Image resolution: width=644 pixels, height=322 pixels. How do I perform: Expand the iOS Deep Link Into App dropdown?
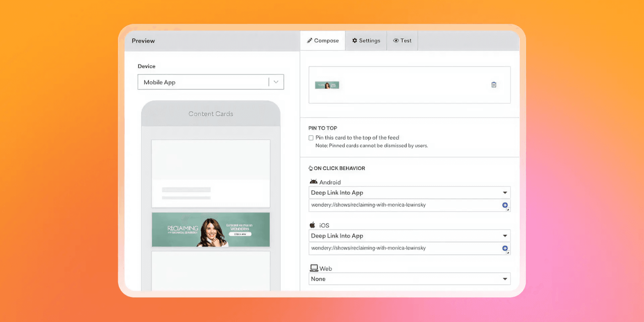click(505, 235)
